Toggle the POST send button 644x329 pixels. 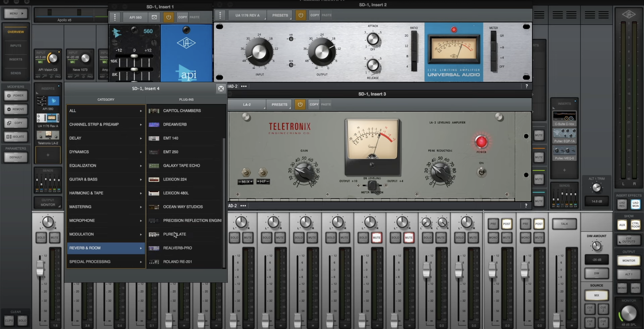point(506,224)
